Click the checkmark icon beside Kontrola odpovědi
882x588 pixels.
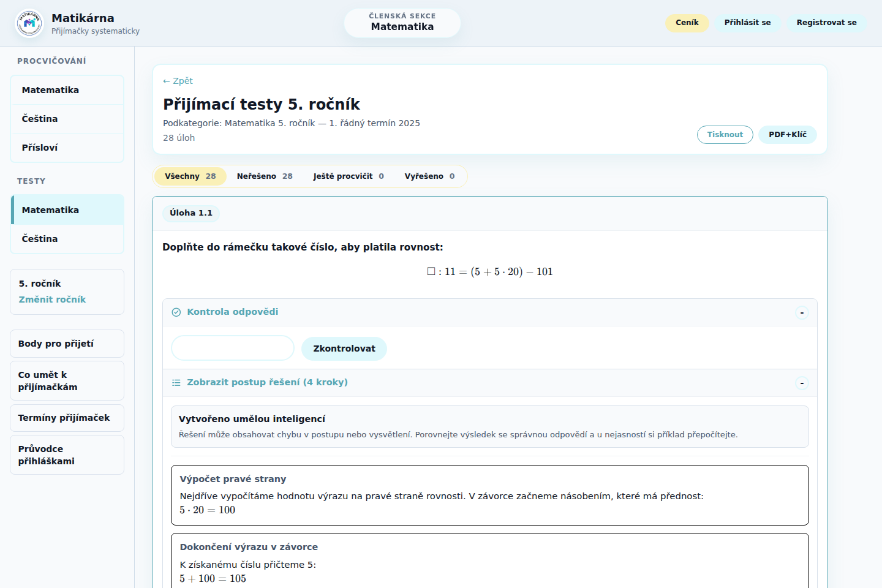[x=176, y=312]
